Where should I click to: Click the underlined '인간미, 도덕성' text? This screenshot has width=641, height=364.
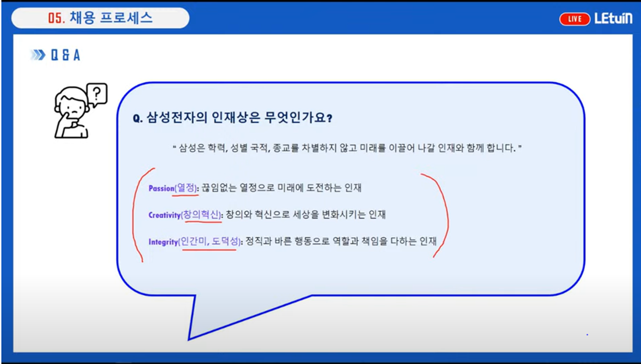pyautogui.click(x=209, y=242)
